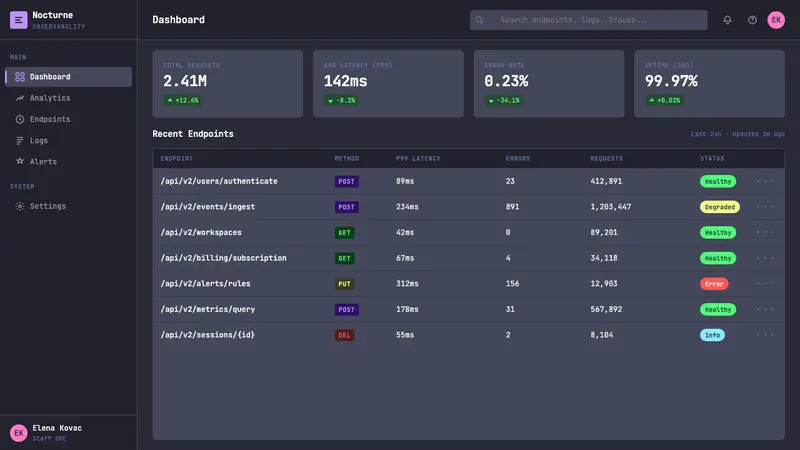
Task: Click the 891 errors value
Action: pos(512,207)
